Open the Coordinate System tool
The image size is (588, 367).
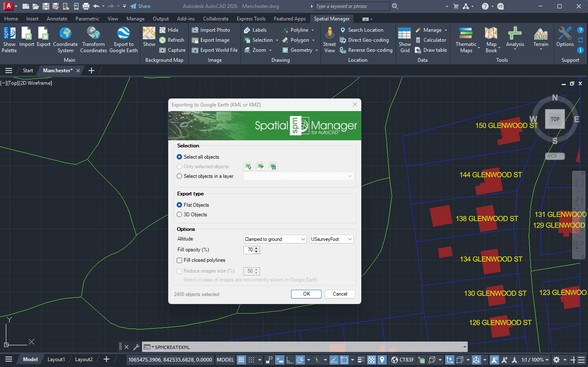(x=65, y=40)
